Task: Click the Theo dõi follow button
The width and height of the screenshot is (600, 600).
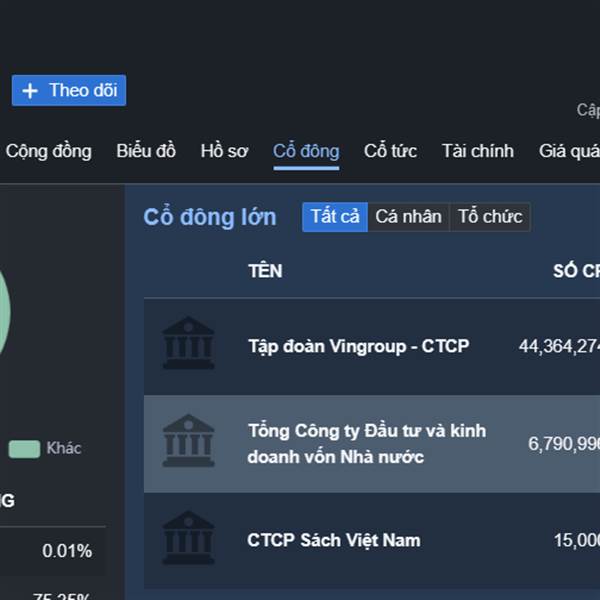Action: (69, 90)
